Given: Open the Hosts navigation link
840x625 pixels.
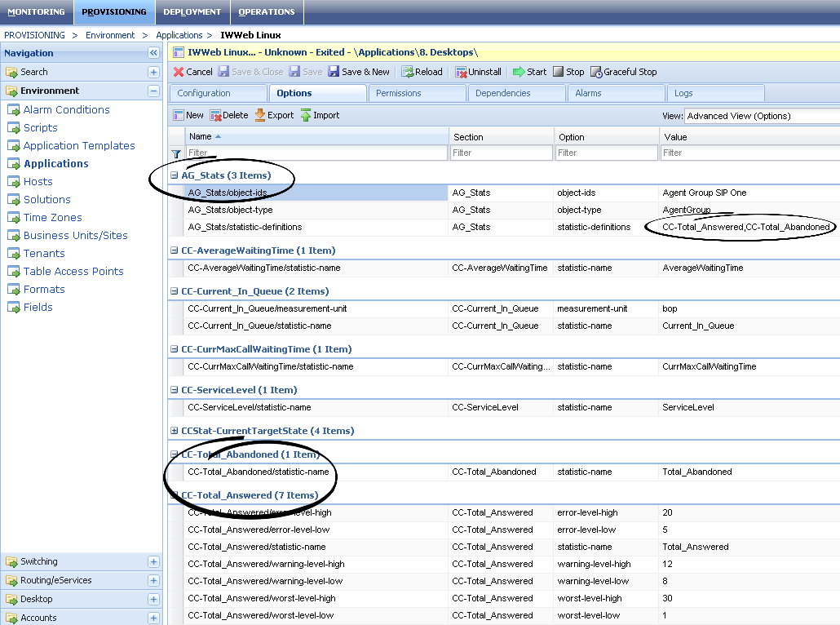Looking at the screenshot, I should point(38,181).
